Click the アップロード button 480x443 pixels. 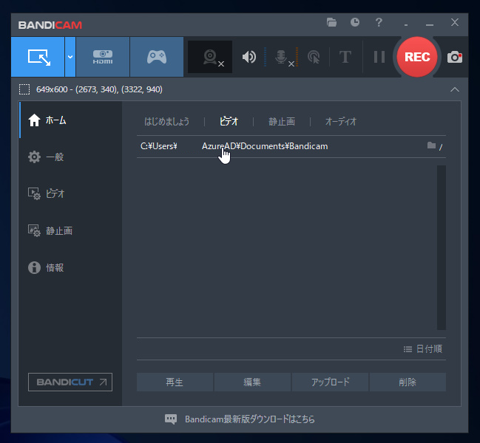tap(330, 382)
